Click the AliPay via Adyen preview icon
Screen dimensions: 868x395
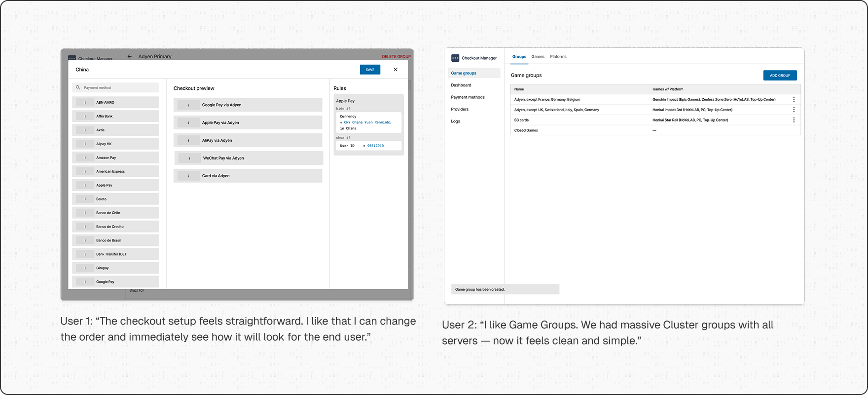point(188,140)
